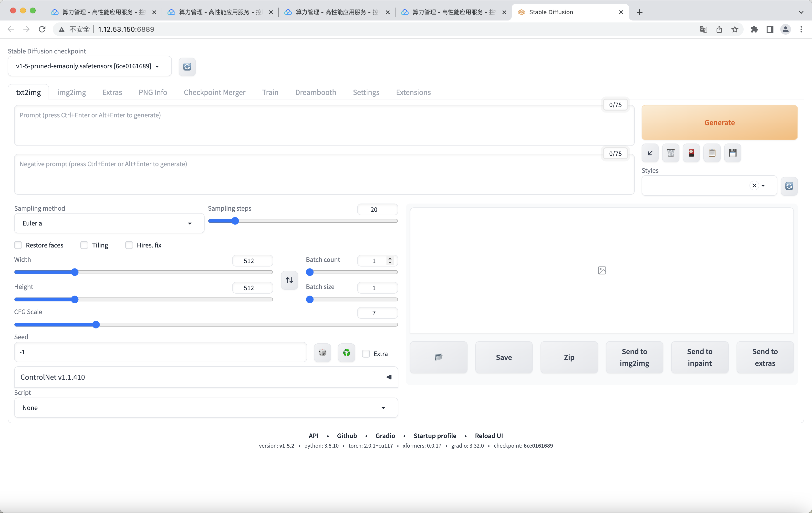This screenshot has width=812, height=513.
Task: Open the output folder icon button
Action: point(438,357)
